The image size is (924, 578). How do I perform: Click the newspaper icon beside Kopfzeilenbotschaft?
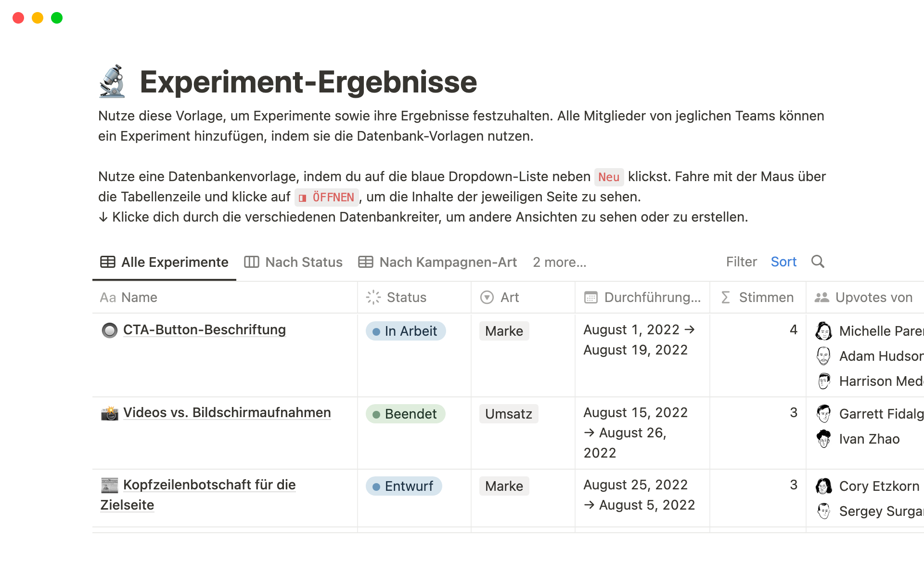click(x=110, y=485)
